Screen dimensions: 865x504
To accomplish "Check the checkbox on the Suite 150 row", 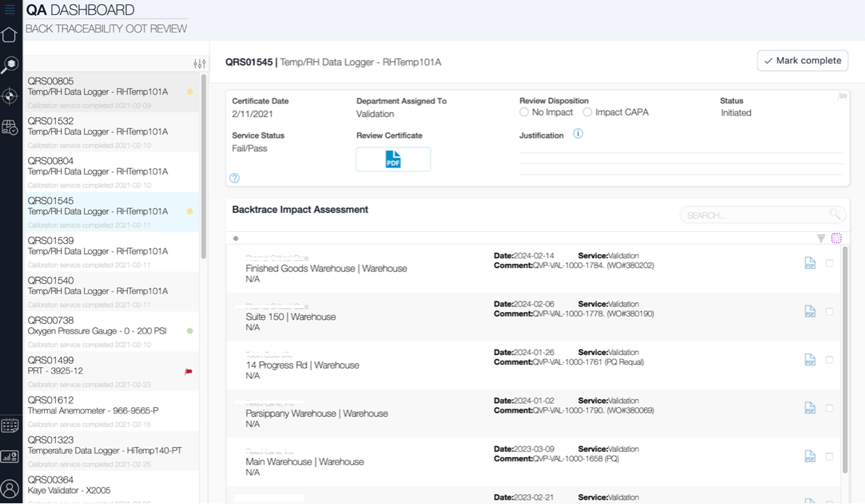I will [x=829, y=311].
